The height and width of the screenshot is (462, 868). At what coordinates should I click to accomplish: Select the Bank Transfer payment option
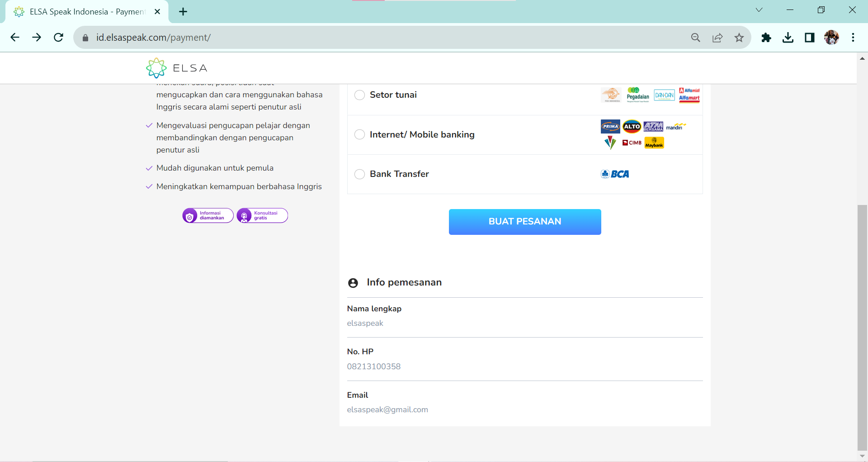[360, 174]
